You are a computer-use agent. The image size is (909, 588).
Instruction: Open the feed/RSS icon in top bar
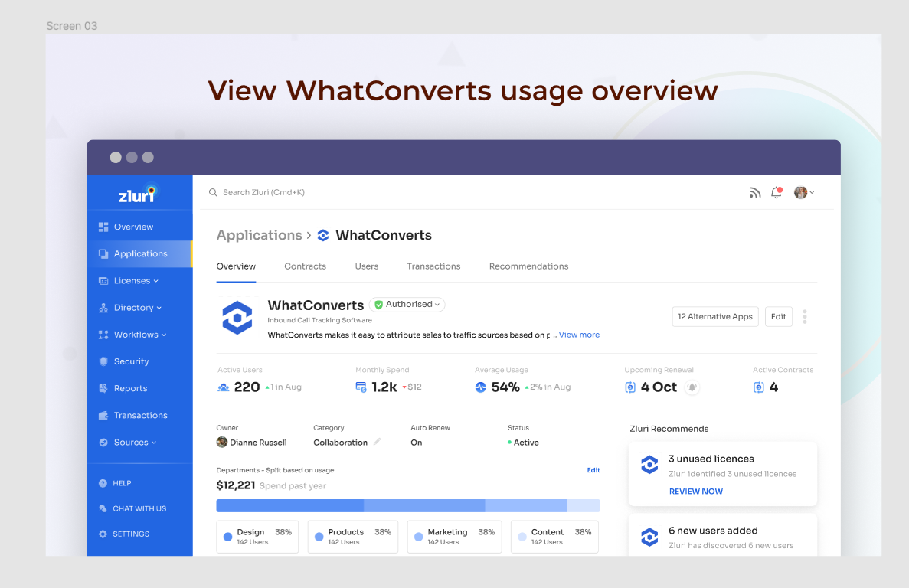pyautogui.click(x=754, y=193)
